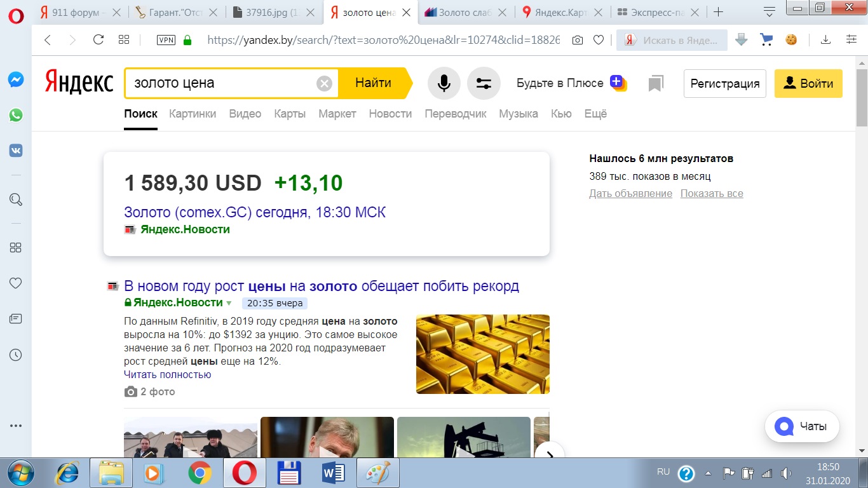Open Messenger in Opera sidebar
The image size is (868, 488).
(16, 79)
